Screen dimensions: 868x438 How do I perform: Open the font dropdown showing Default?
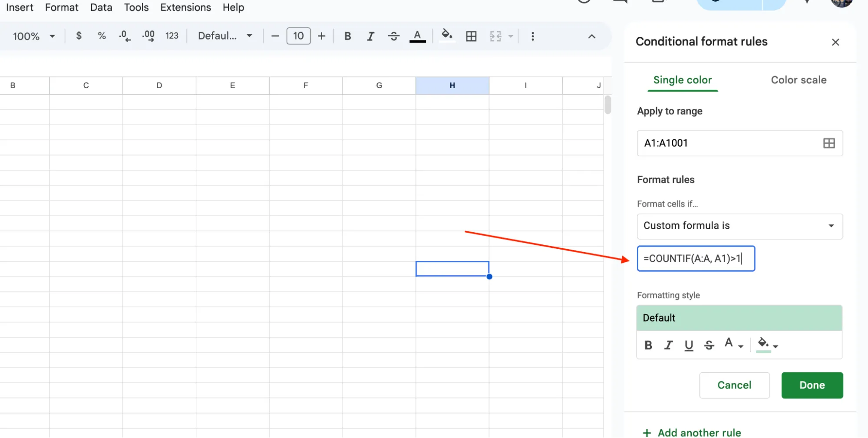tap(224, 36)
